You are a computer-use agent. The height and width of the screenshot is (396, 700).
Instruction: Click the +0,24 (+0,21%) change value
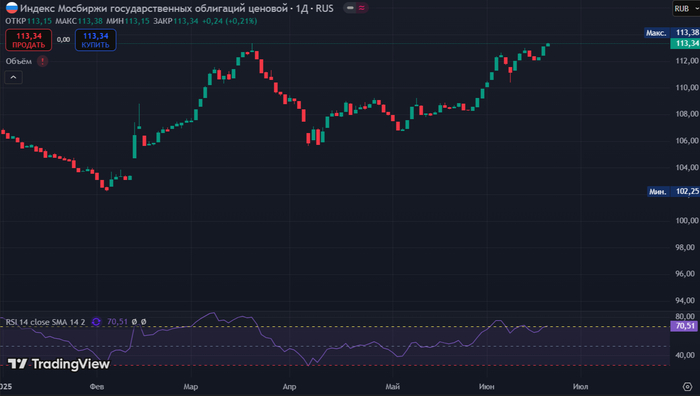tap(229, 21)
